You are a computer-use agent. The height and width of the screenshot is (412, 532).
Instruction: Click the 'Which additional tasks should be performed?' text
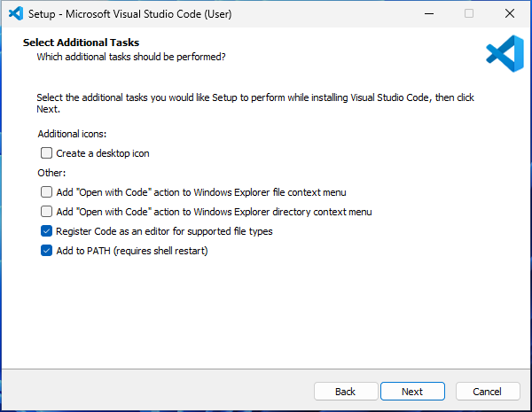tap(131, 57)
